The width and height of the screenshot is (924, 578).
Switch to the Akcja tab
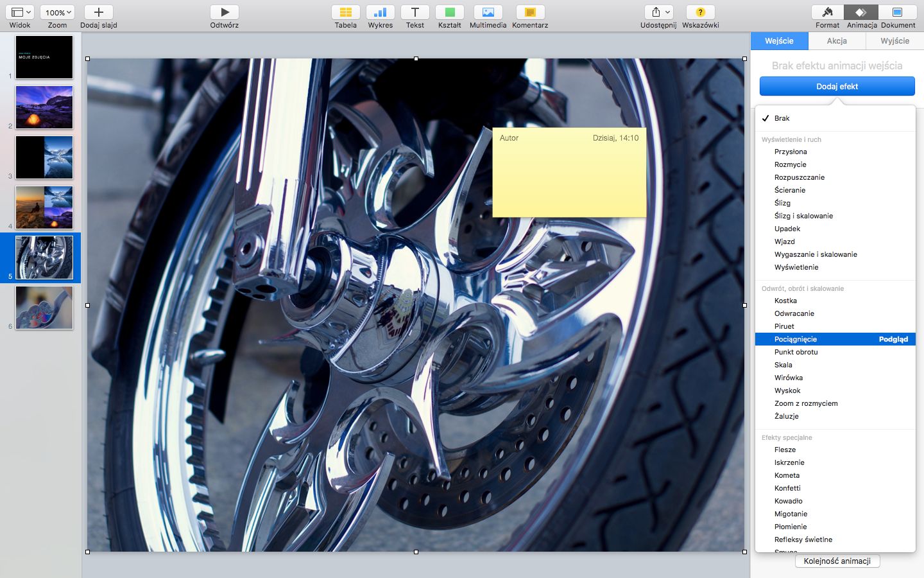pyautogui.click(x=837, y=41)
